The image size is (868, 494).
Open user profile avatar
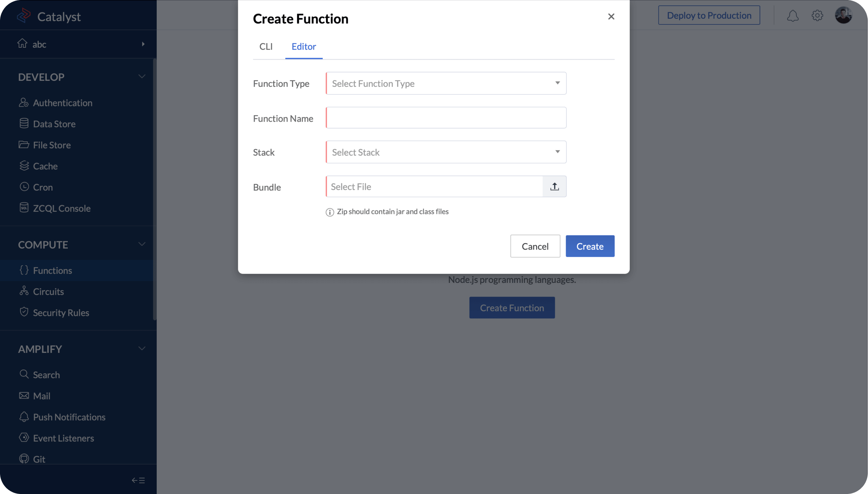pyautogui.click(x=843, y=15)
